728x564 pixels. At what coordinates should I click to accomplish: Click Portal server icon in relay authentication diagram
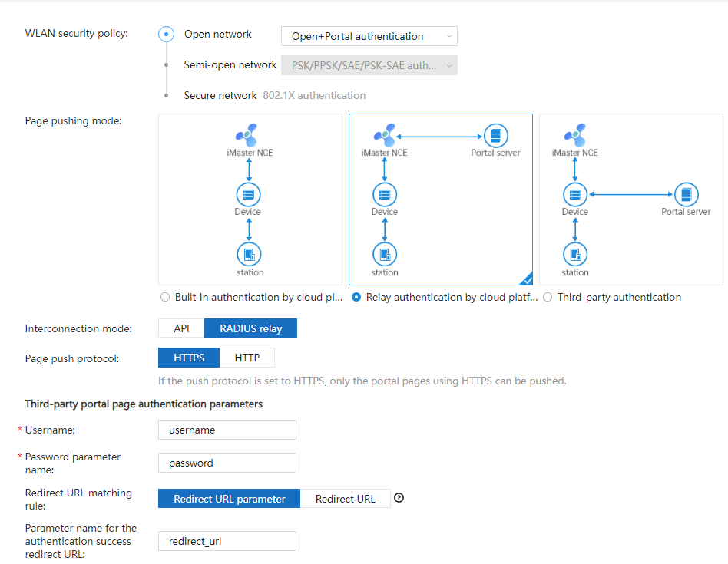[495, 136]
